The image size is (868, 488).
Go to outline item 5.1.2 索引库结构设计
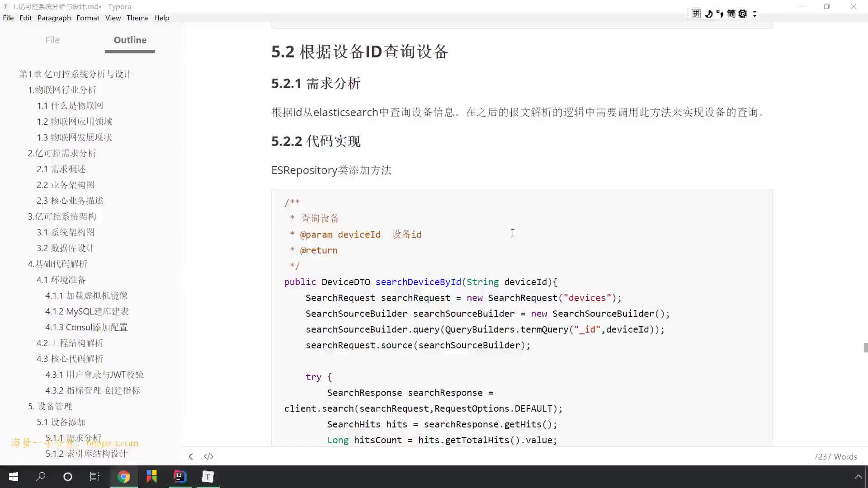86,454
